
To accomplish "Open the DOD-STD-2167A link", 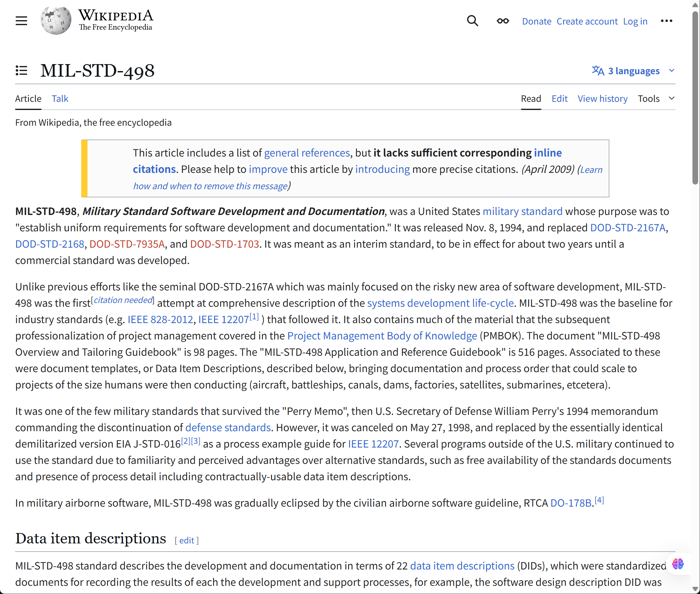I will 628,228.
